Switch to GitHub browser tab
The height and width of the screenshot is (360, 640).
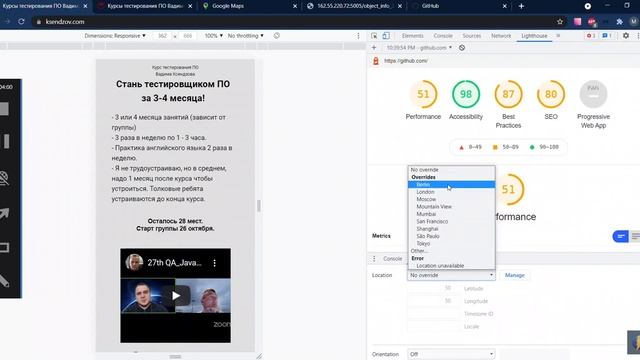pyautogui.click(x=459, y=6)
